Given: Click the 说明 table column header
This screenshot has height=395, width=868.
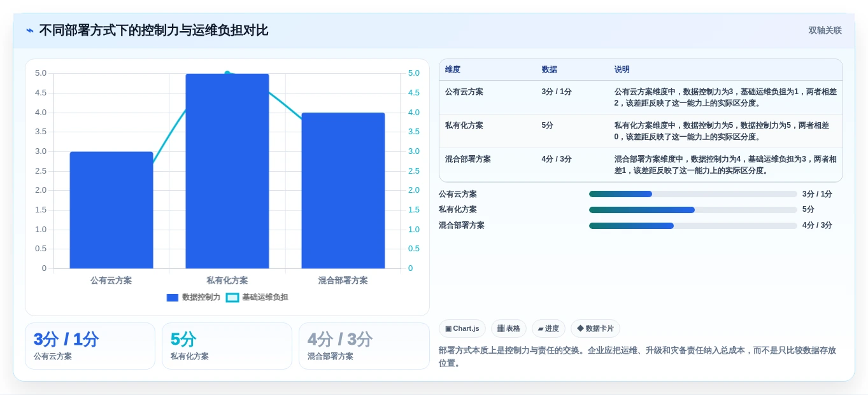Looking at the screenshot, I should coord(622,69).
